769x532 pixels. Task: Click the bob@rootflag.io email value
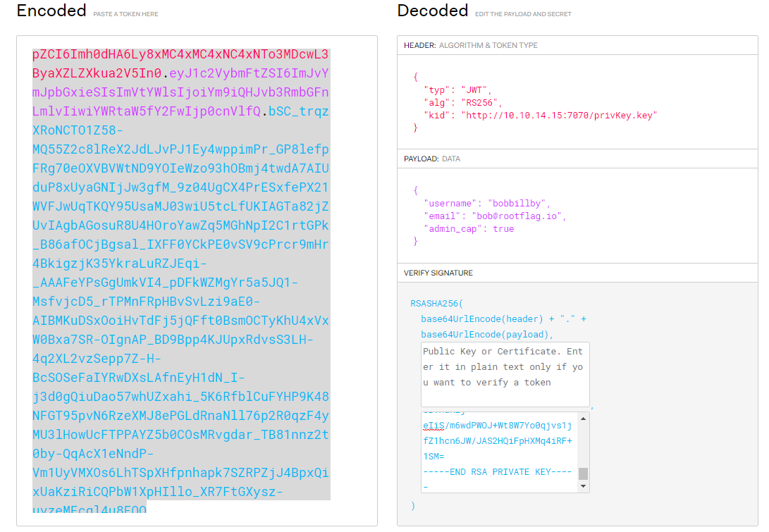pos(518,216)
